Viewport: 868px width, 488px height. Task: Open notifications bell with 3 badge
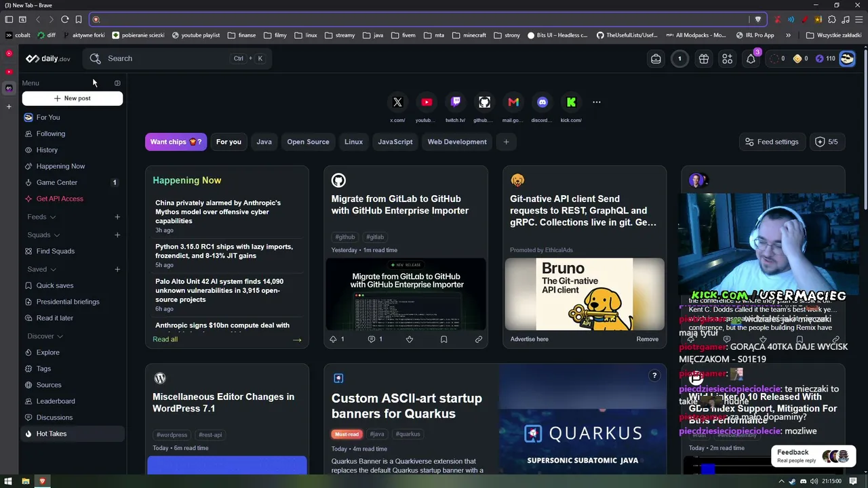[751, 59]
